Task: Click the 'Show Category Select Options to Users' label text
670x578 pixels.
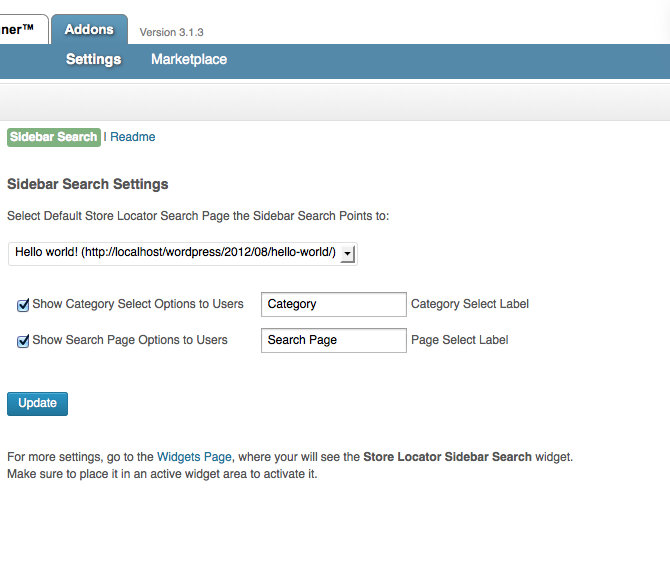Action: (x=138, y=304)
